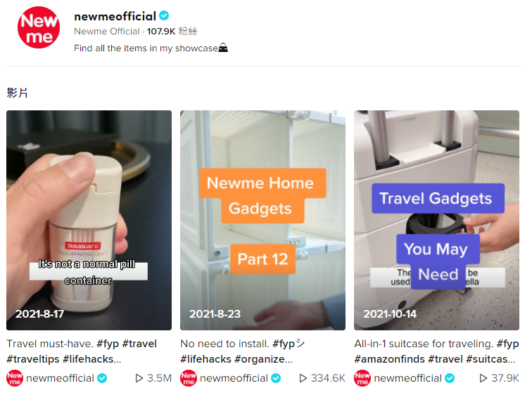Open Travel Gadgets You May Need video
The image size is (532, 395).
[x=437, y=220]
